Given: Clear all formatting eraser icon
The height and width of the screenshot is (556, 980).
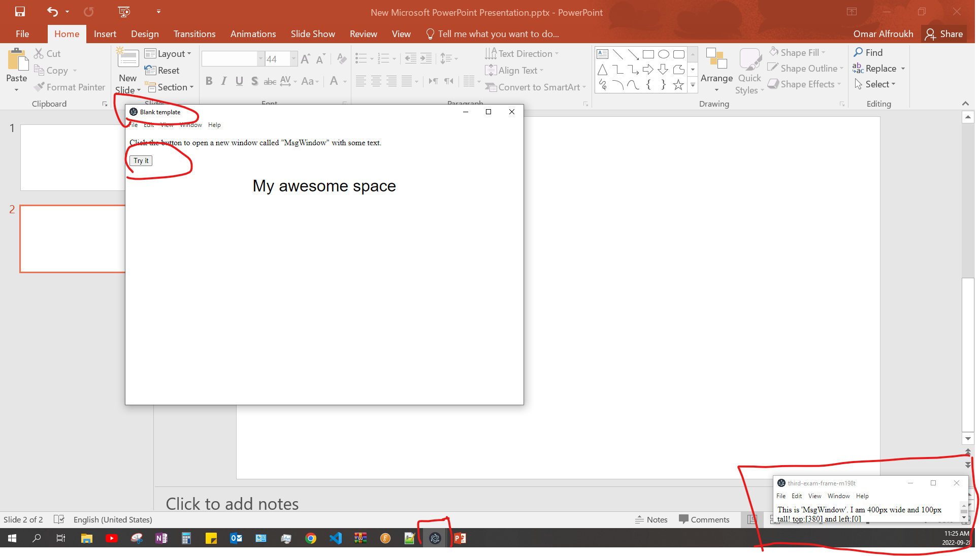Looking at the screenshot, I should (342, 59).
